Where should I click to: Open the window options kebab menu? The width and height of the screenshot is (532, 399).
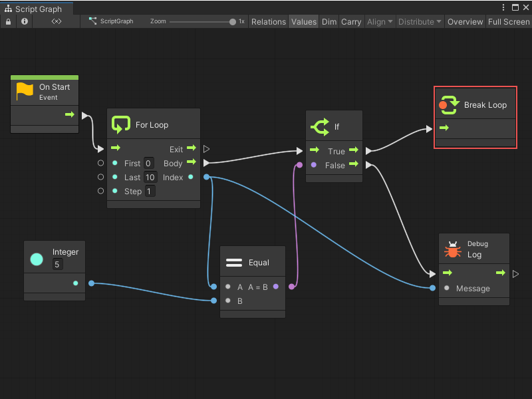click(504, 6)
